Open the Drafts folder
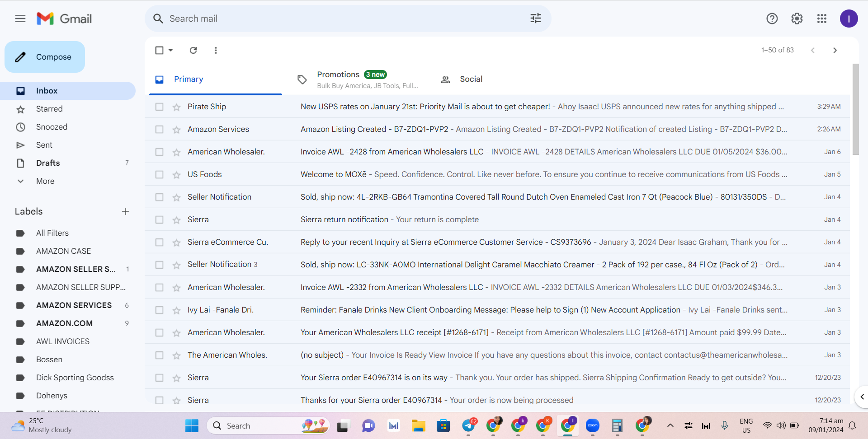The image size is (868, 439). click(x=68, y=163)
